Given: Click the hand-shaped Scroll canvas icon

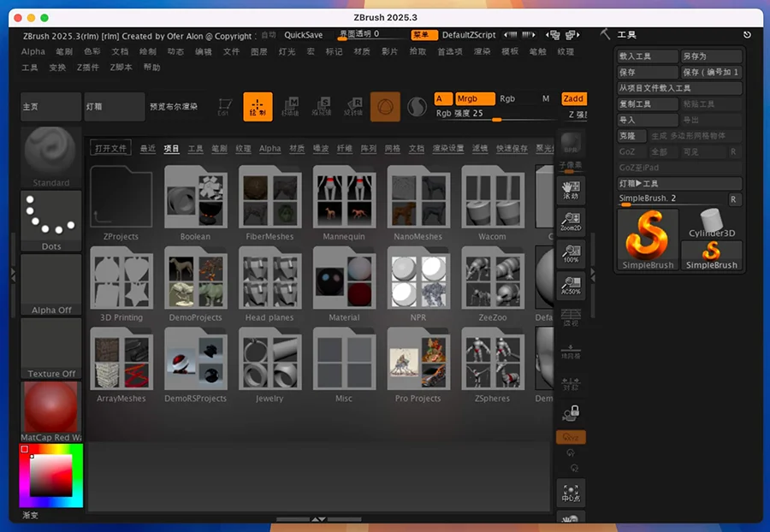Looking at the screenshot, I should click(571, 189).
